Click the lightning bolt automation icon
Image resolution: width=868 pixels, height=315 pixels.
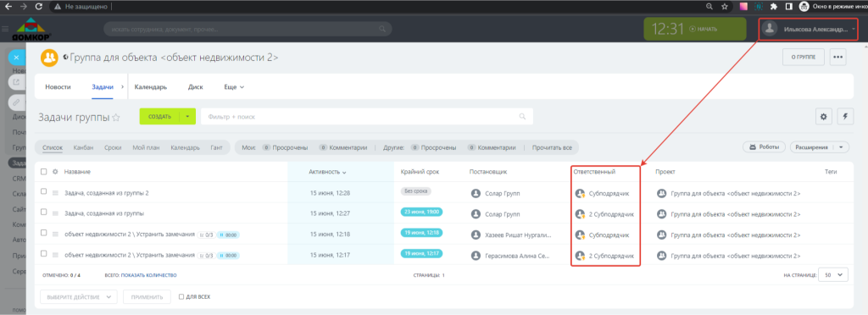(x=845, y=117)
